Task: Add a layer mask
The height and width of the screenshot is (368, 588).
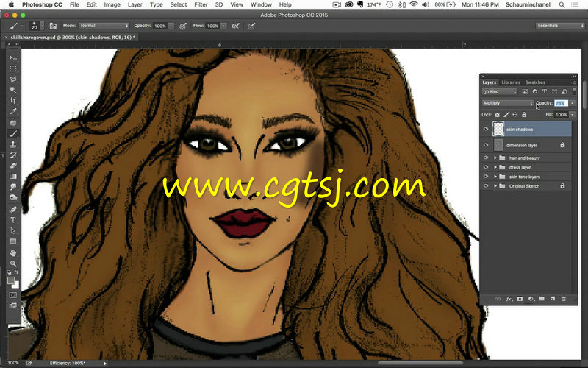Action: pos(520,299)
